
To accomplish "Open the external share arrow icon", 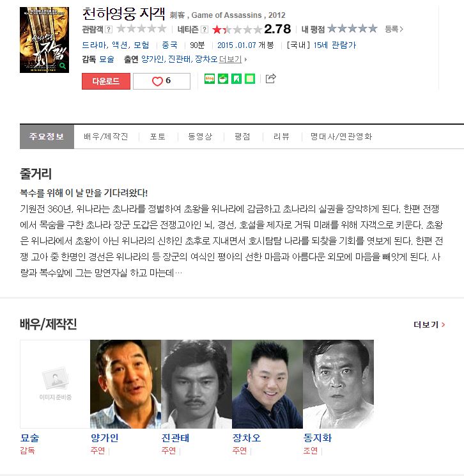I will tap(270, 78).
